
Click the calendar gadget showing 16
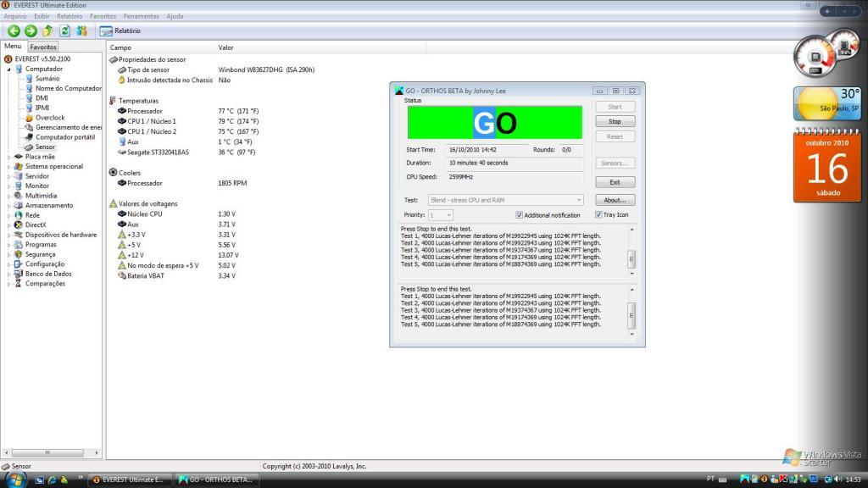827,165
